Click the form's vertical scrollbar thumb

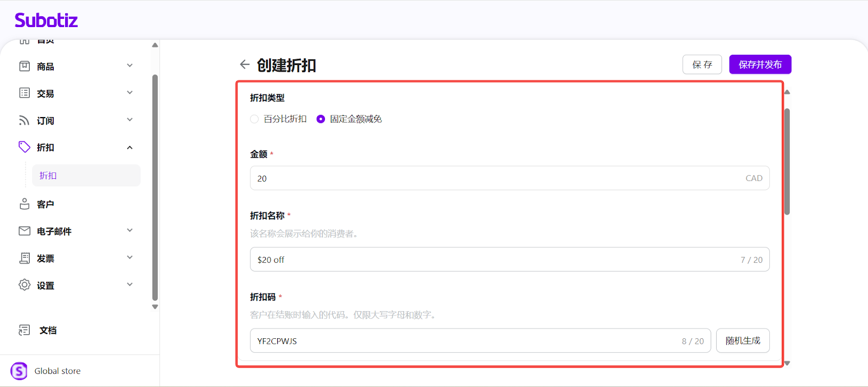(x=787, y=162)
